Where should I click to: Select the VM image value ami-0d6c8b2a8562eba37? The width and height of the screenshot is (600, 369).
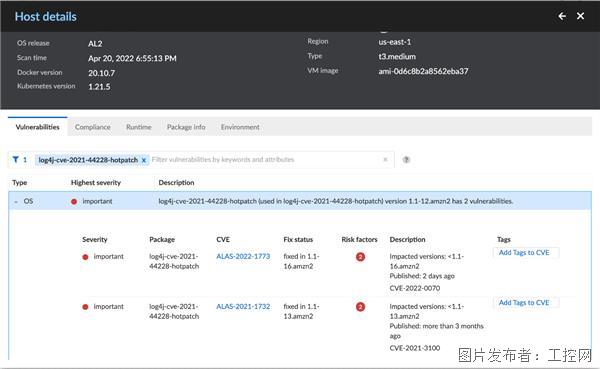click(x=423, y=71)
